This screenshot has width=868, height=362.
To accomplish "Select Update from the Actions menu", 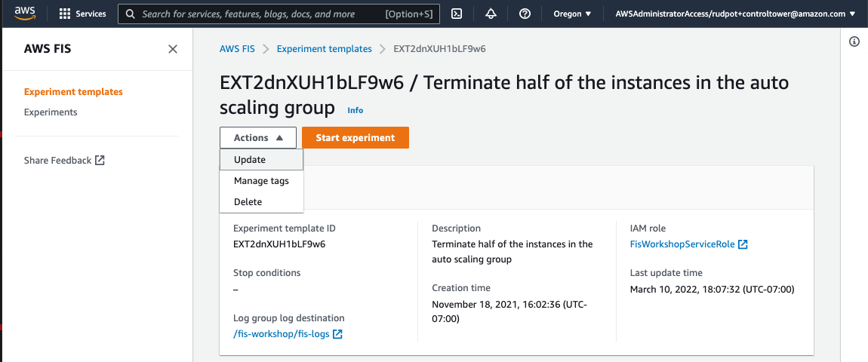I will tap(261, 159).
